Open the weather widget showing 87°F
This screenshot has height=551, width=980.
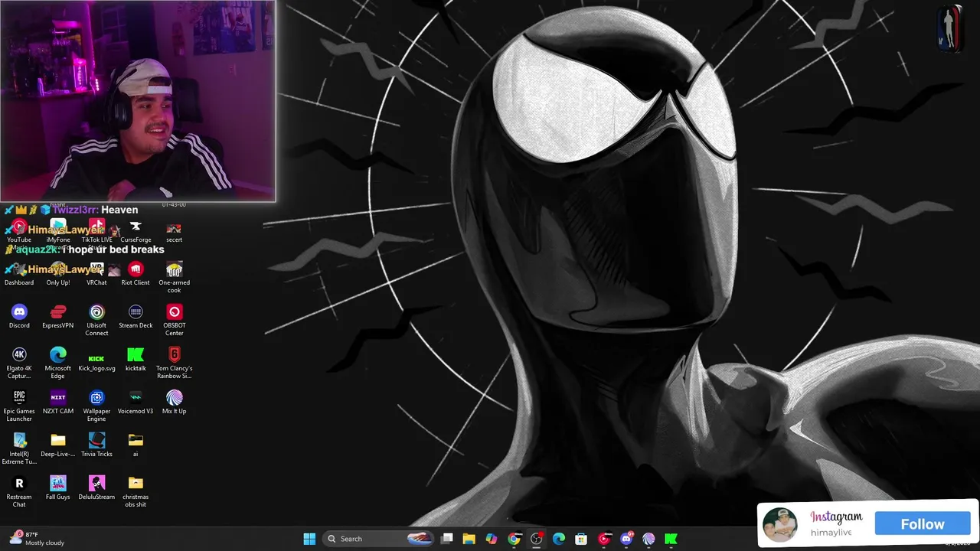click(x=37, y=539)
